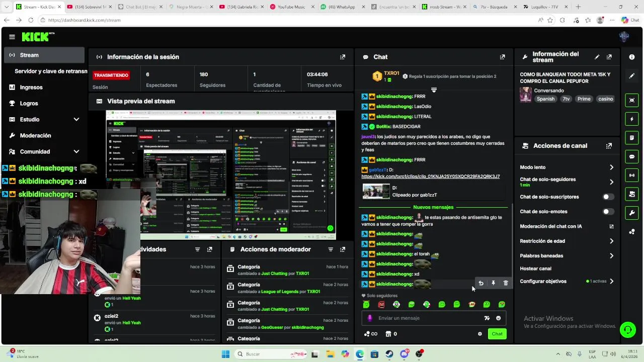Open the 7TV emote picker in message box

tap(487, 318)
